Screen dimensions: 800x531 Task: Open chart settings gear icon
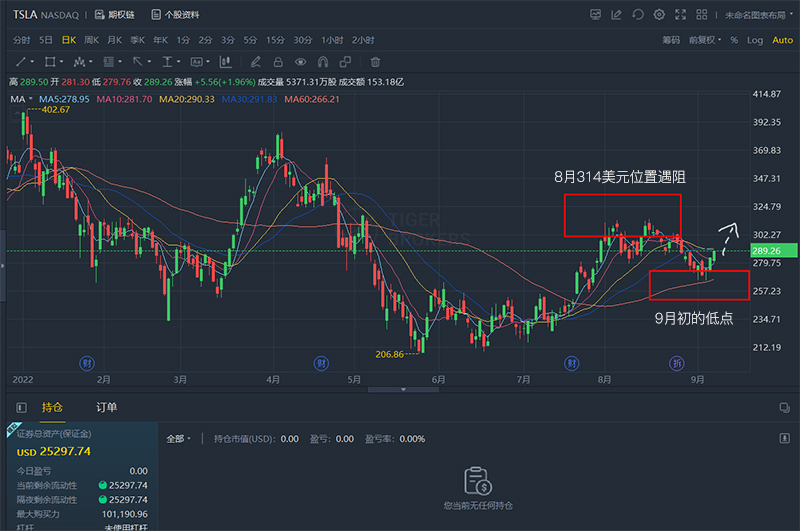click(659, 15)
